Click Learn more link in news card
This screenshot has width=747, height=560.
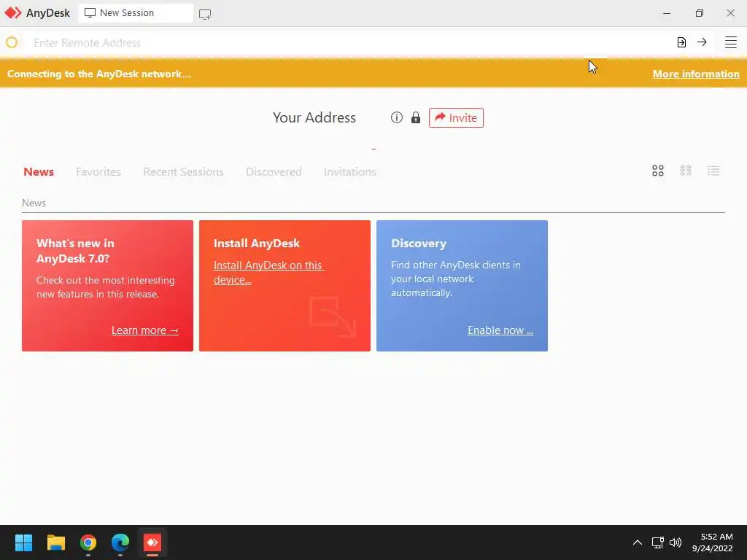[145, 330]
